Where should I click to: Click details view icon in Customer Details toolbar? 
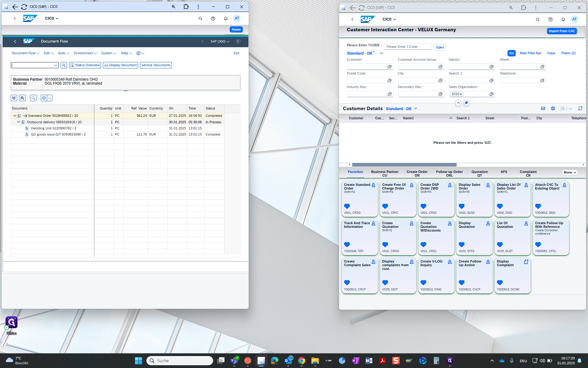(543, 109)
